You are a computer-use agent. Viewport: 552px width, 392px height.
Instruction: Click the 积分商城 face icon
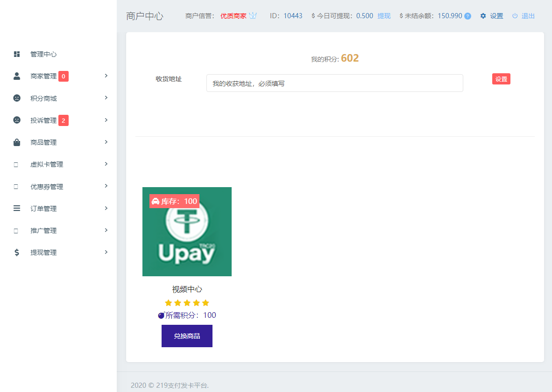[16, 98]
